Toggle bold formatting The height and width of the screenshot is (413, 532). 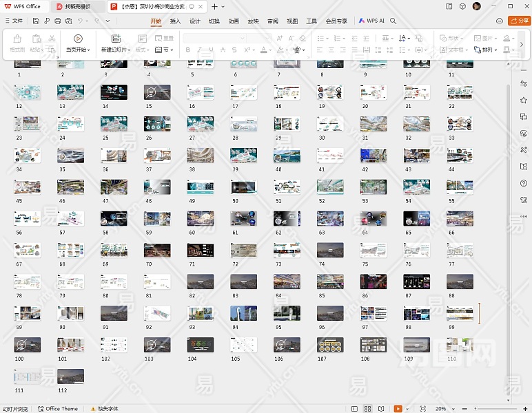(188, 50)
